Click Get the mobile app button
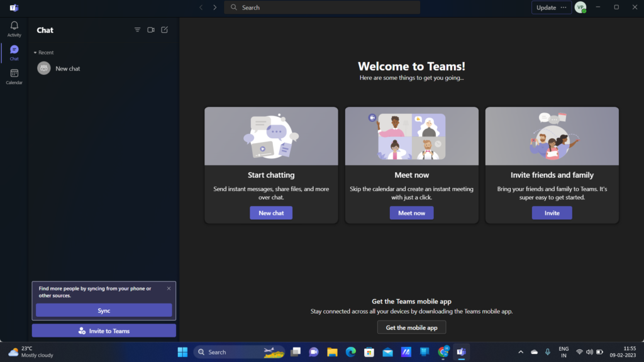Screen dimensions: 644x362 pos(411,327)
